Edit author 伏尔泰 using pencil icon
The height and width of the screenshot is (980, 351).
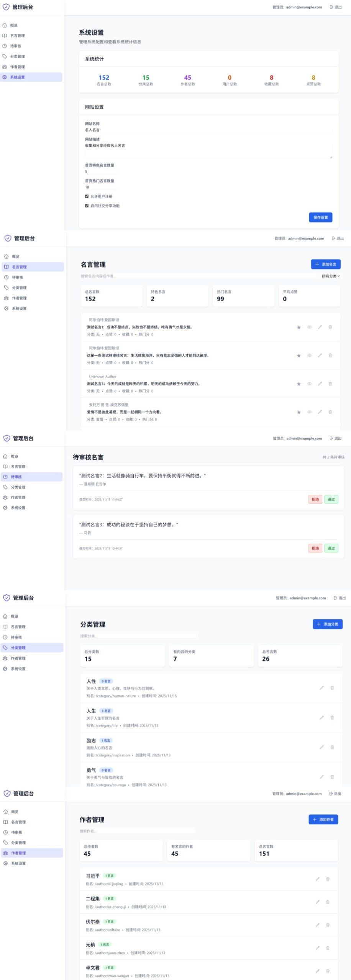(317, 925)
